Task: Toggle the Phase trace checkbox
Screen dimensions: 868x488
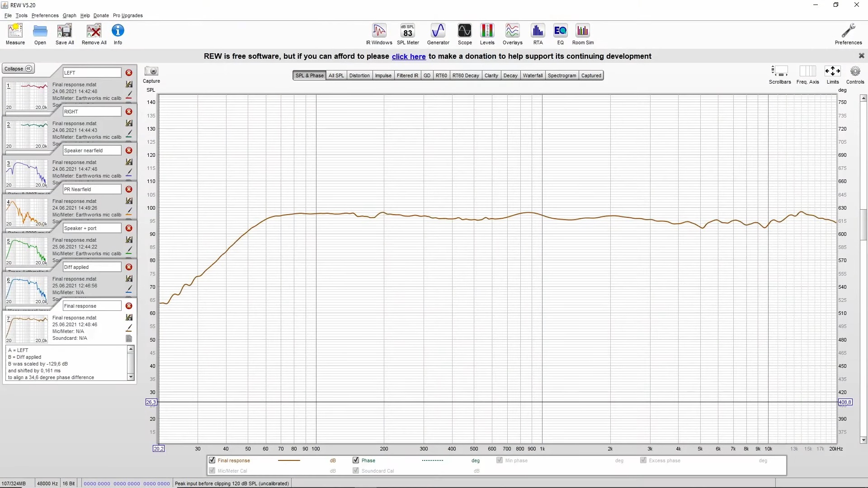Action: click(x=356, y=460)
